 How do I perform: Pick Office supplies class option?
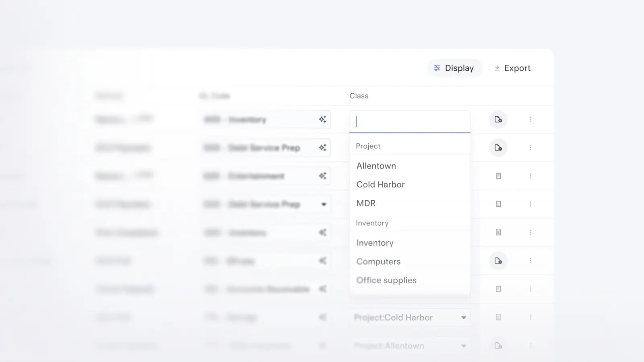[x=386, y=280]
